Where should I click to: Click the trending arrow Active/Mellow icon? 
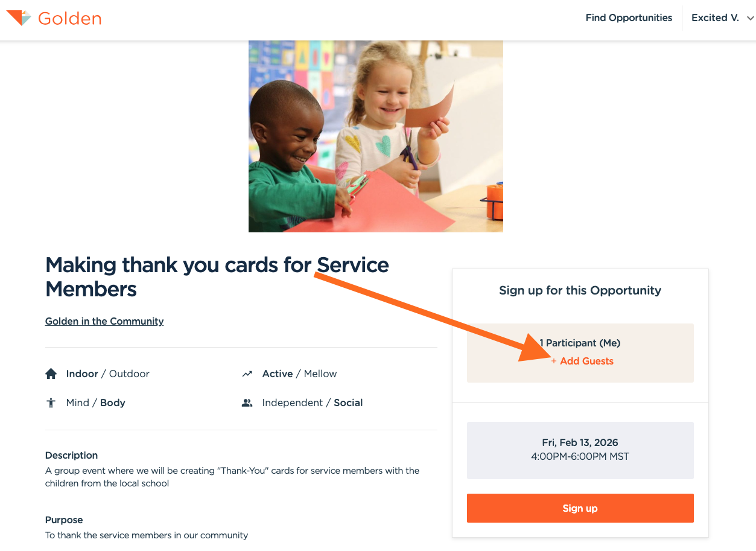[x=247, y=374]
